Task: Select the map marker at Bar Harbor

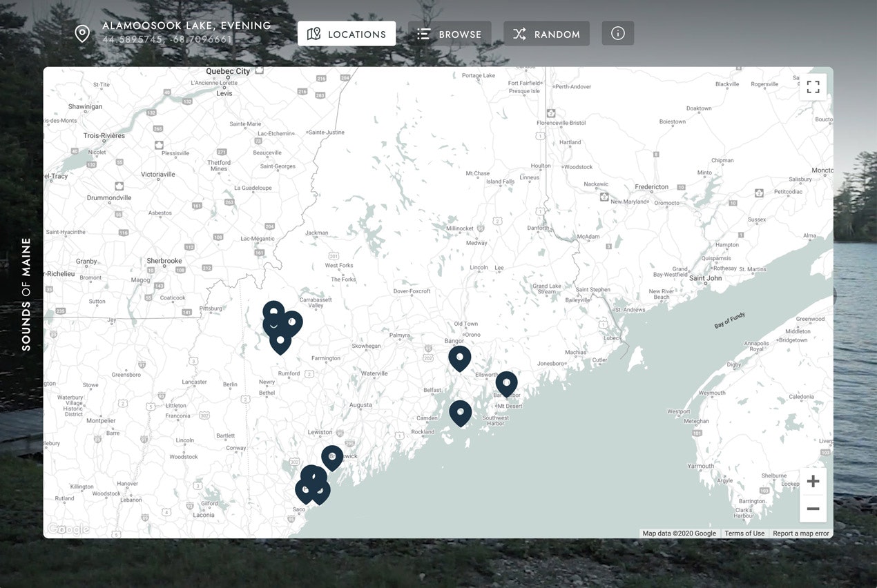Action: tap(506, 384)
